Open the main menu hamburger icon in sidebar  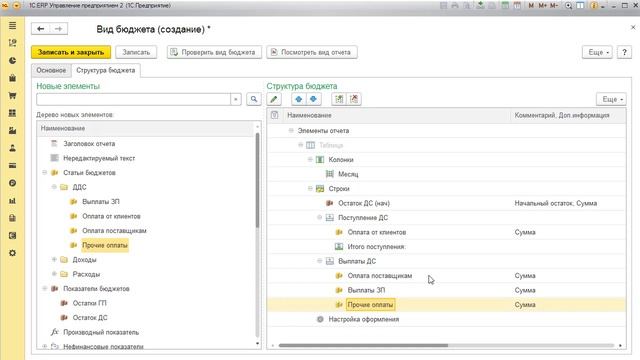[x=13, y=26]
